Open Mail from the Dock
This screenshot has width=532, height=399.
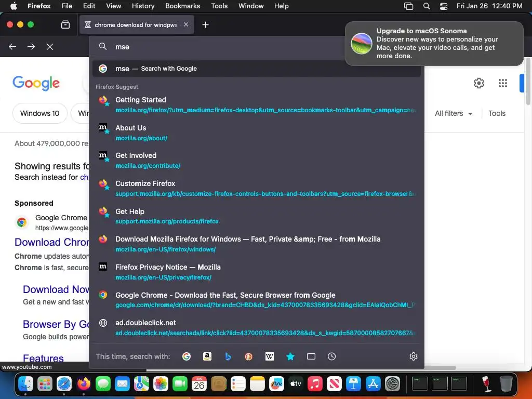[122, 384]
